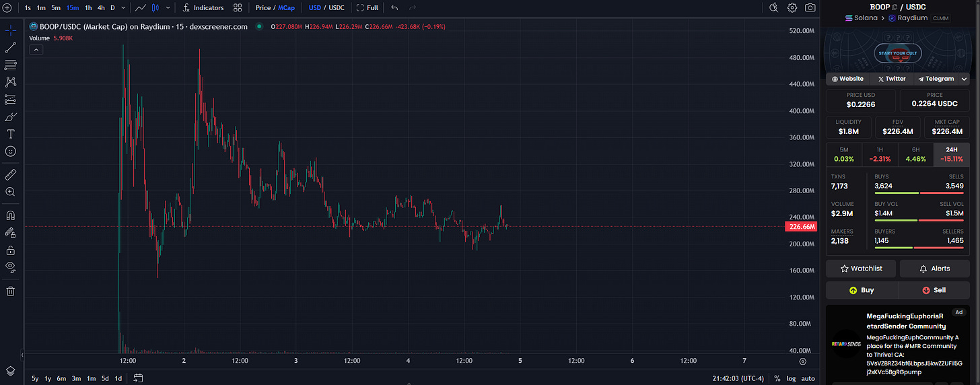
Task: Open the layout grid templates
Action: coord(238,7)
